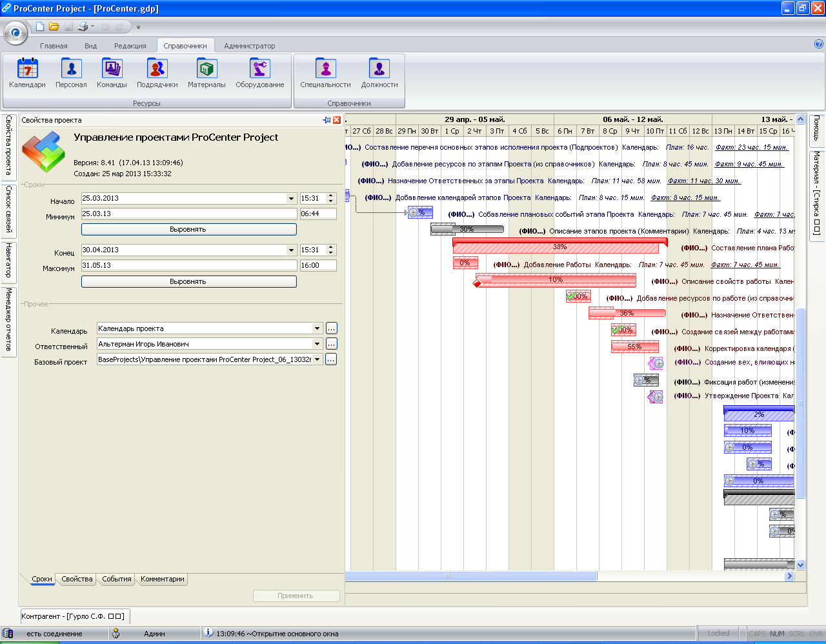Click the 38% red Gantt bar
Screen dimensions: 826x644
[x=559, y=246]
